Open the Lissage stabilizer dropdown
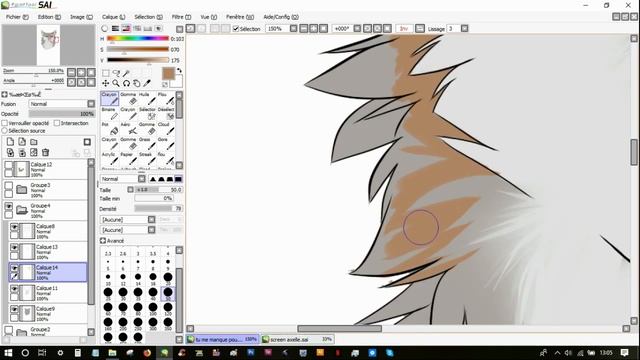 tap(464, 29)
